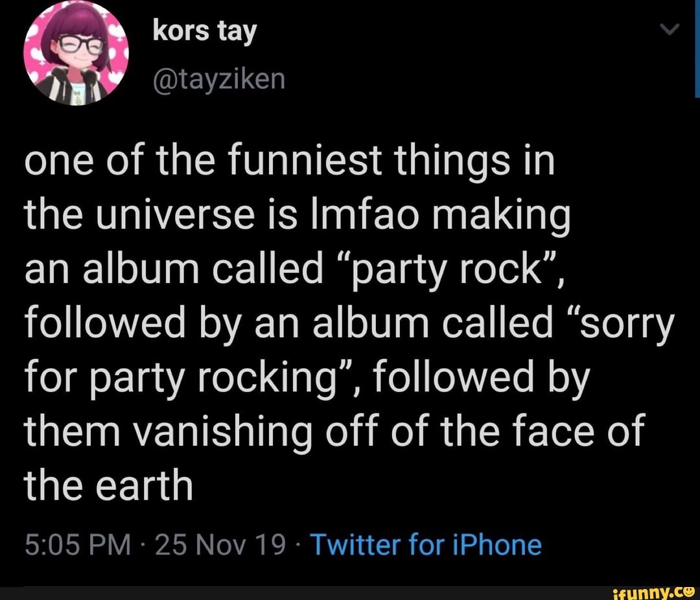The image size is (700, 600).
Task: Select the "25 Nov 19" date
Action: pyautogui.click(x=220, y=545)
